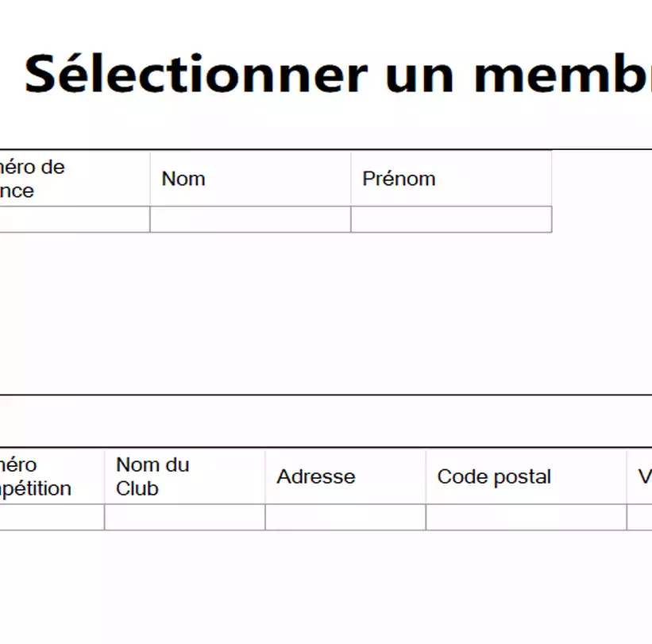The width and height of the screenshot is (652, 644).
Task: Select the empty cell under "Adresse"
Action: coord(345,517)
